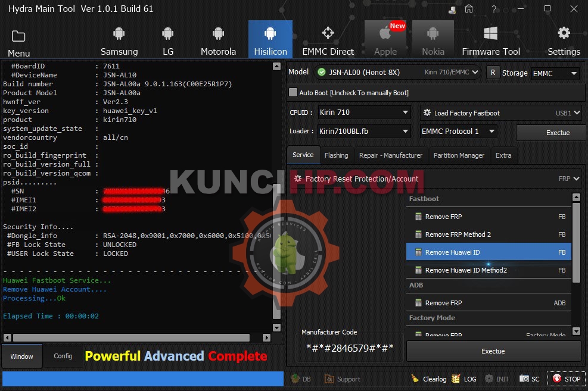Click the Manufacturer Code input field
This screenshot has height=391, width=588.
(350, 348)
